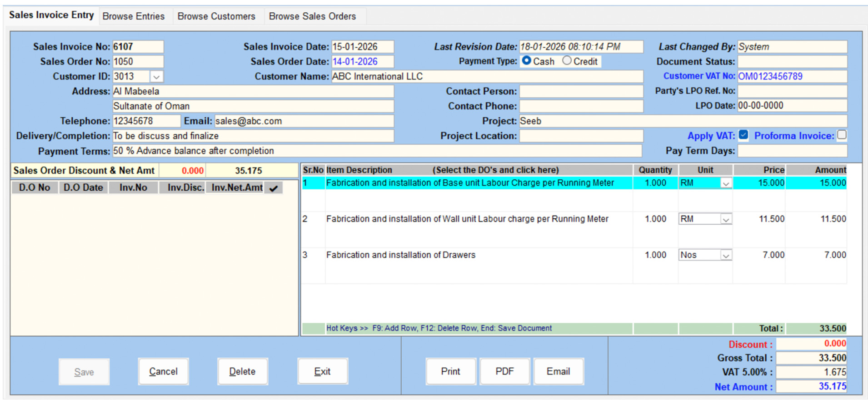This screenshot has width=868, height=404.
Task: Click the Cancel button
Action: tap(163, 371)
